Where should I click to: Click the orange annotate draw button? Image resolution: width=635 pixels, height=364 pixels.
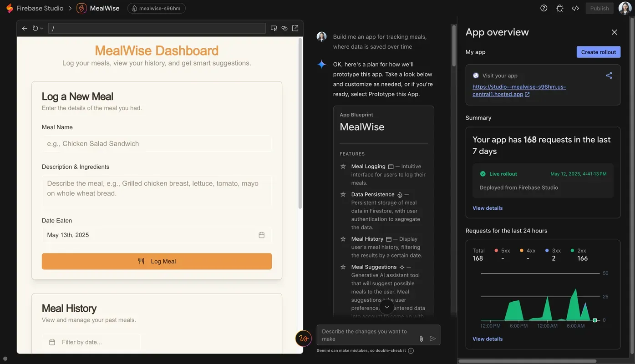tap(304, 339)
